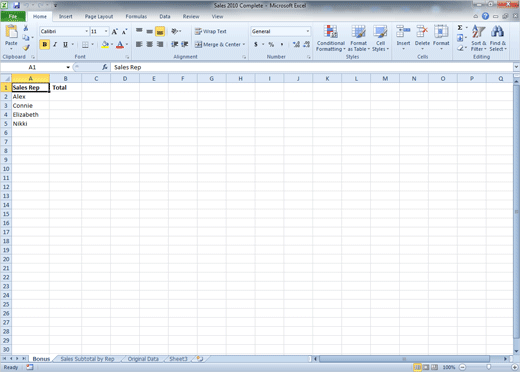
Task: Open Find & Select menu
Action: tap(498, 38)
